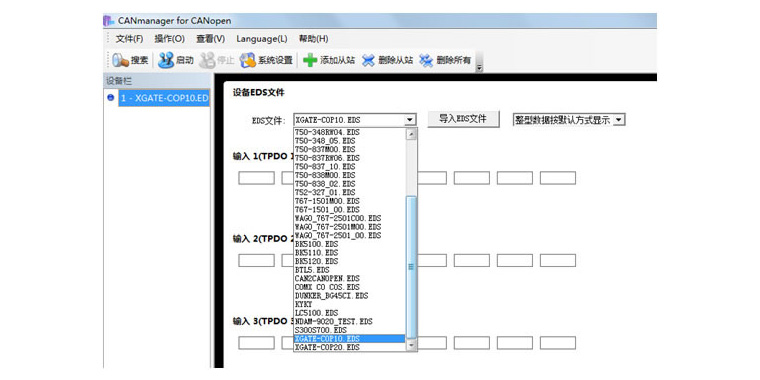Click the dropdown list scroll-up arrow
The height and width of the screenshot is (380, 760).
click(x=411, y=134)
